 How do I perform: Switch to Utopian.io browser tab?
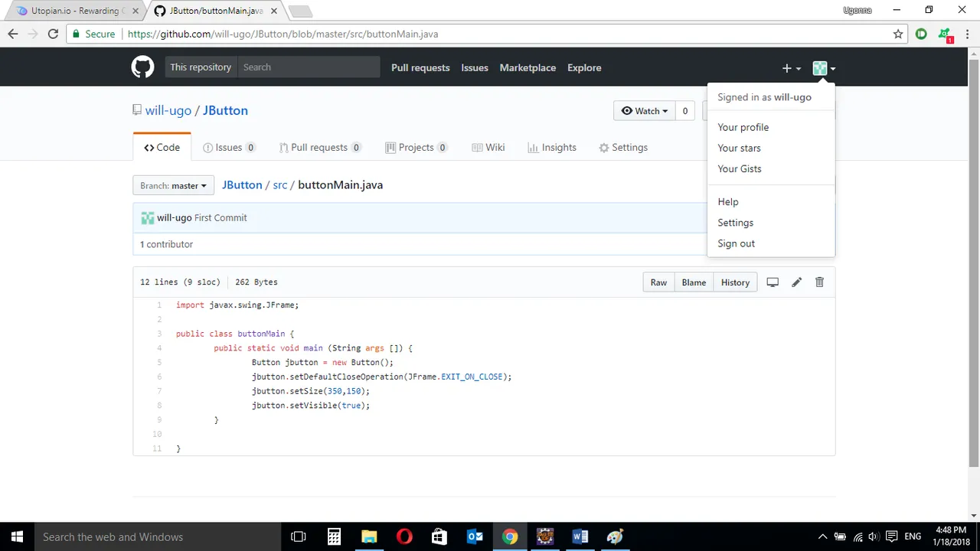pos(73,11)
